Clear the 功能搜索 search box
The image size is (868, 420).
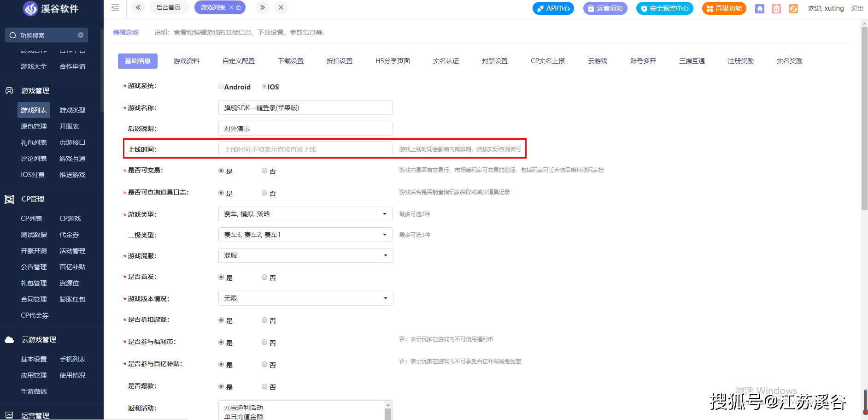coord(81,35)
